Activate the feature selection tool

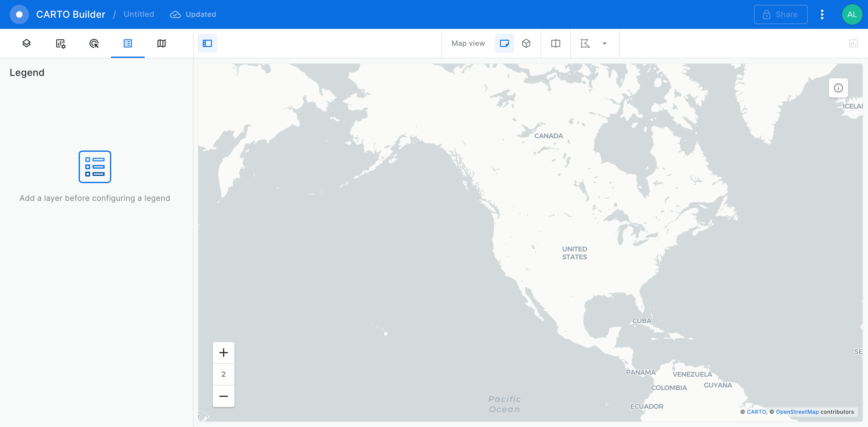(x=585, y=43)
